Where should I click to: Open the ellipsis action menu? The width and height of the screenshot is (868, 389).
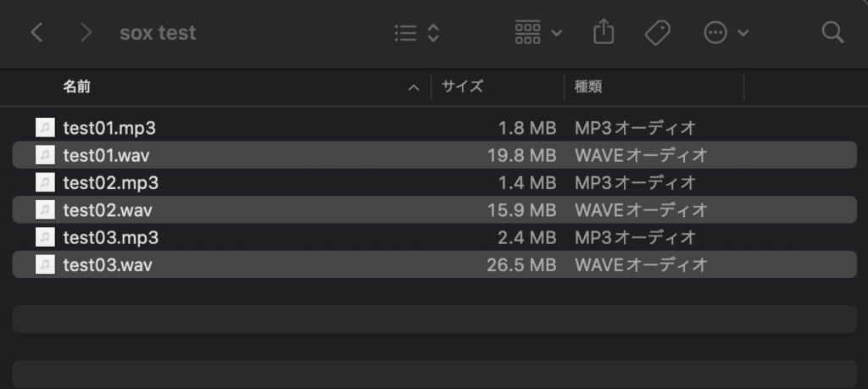pyautogui.click(x=726, y=33)
